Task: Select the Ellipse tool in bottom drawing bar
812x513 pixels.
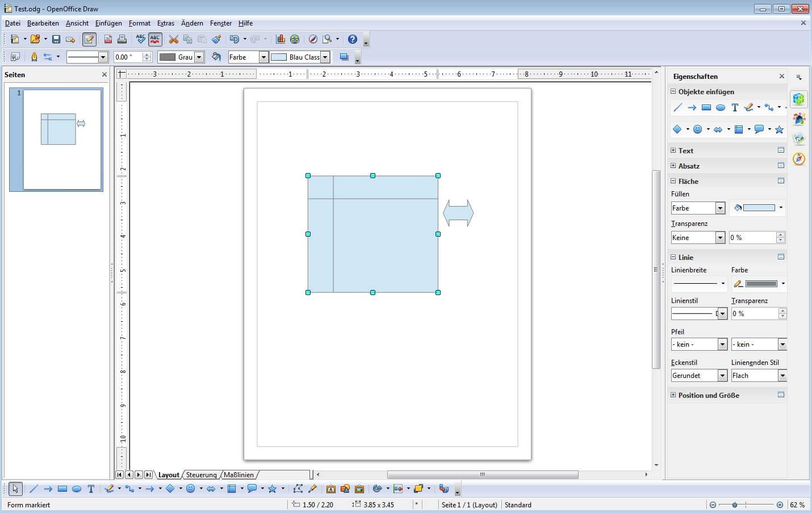Action: (77, 489)
